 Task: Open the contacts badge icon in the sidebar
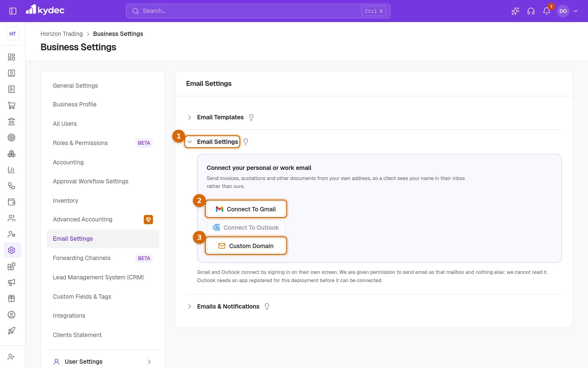[11, 73]
